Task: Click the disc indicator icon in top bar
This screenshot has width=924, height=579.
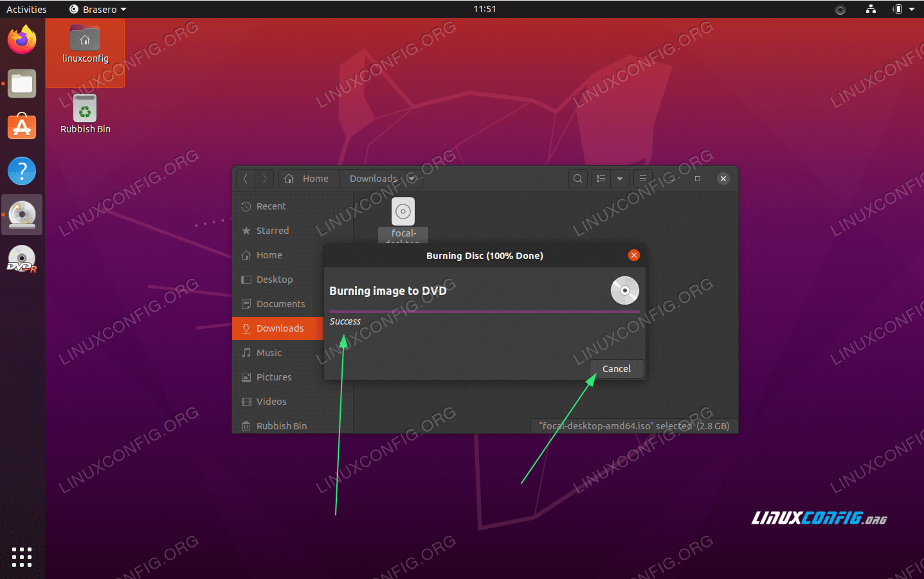Action: pyautogui.click(x=840, y=10)
